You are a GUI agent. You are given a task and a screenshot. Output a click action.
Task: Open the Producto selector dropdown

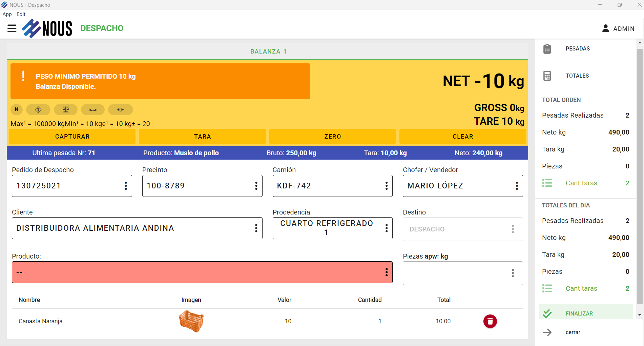coord(386,272)
